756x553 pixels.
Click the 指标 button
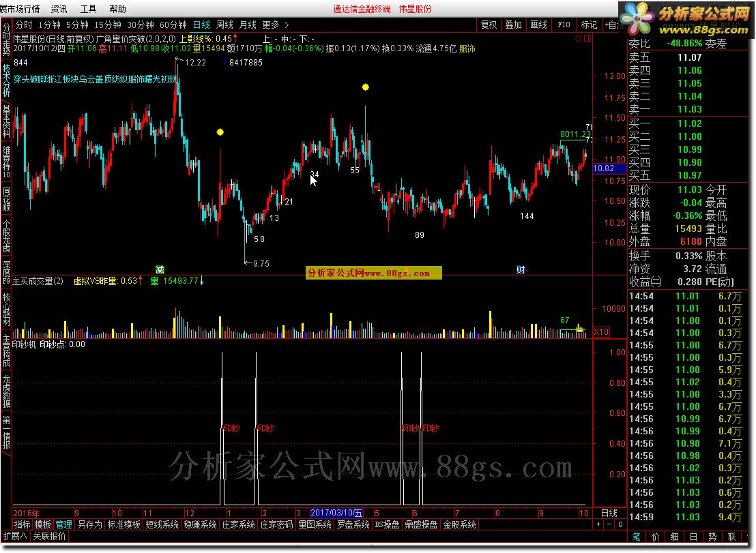(23, 524)
